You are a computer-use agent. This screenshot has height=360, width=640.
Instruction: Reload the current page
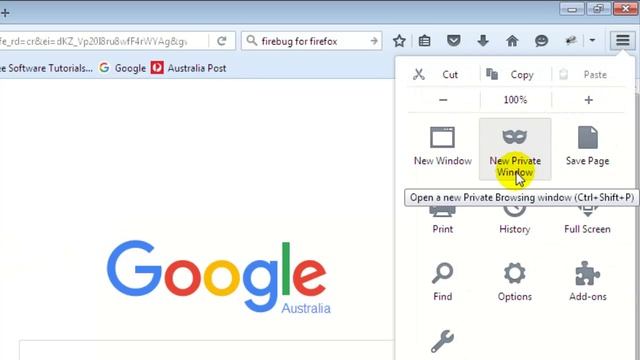click(222, 41)
